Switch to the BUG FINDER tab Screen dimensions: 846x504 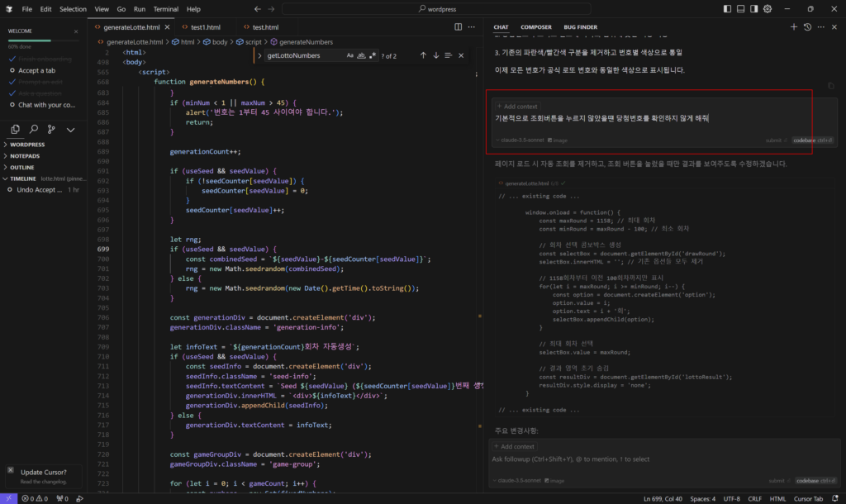click(581, 27)
